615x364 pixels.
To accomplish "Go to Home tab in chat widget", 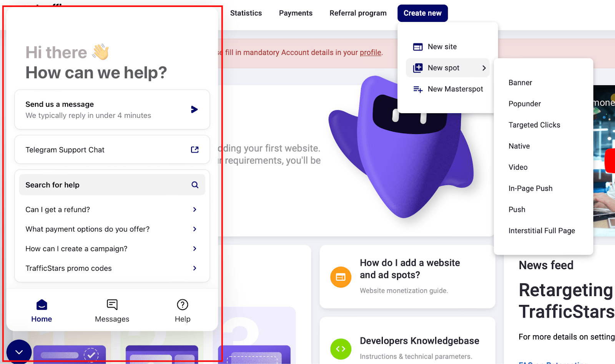I will click(x=42, y=311).
